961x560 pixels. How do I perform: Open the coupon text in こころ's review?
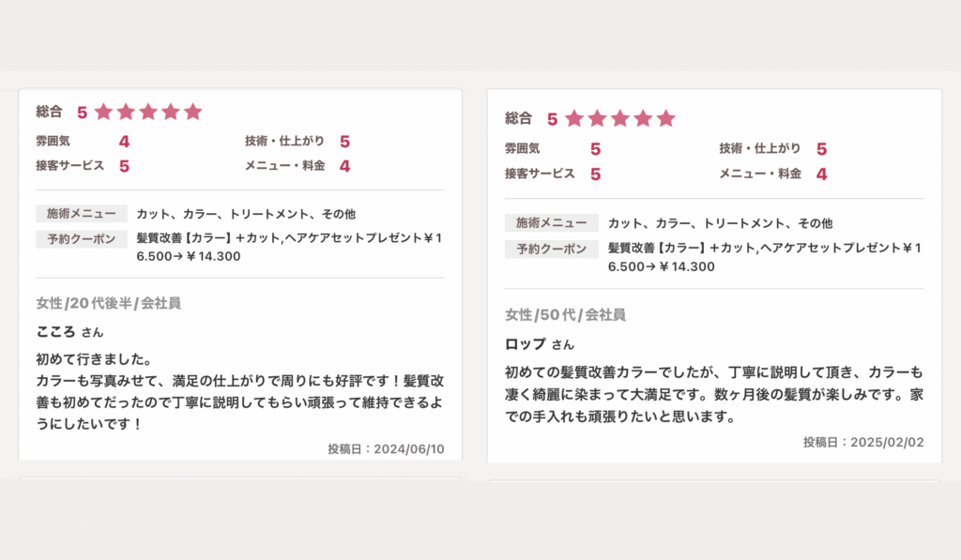[x=288, y=247]
